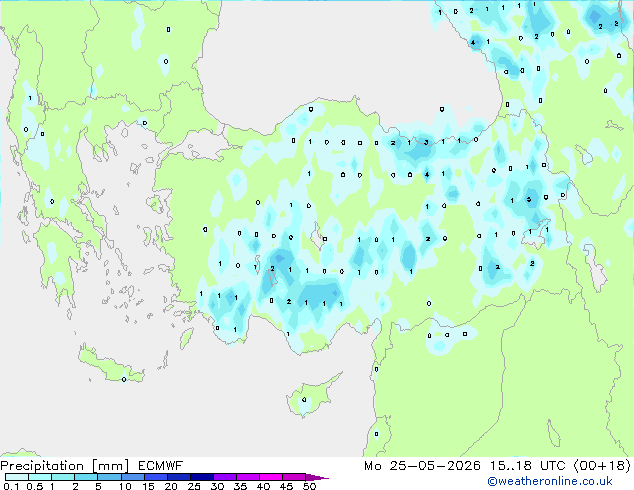The height and width of the screenshot is (490, 634).
Task: Click the legend label '50'
Action: tap(310, 486)
